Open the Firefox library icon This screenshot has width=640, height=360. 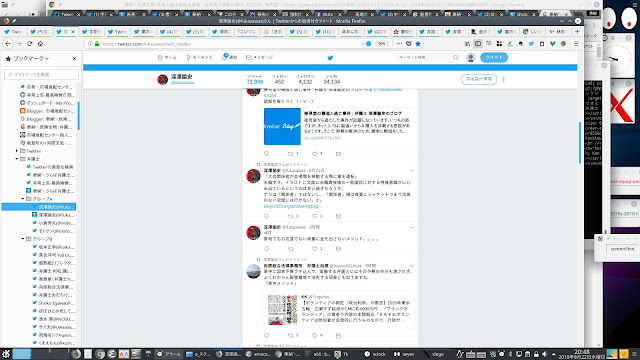[467, 44]
